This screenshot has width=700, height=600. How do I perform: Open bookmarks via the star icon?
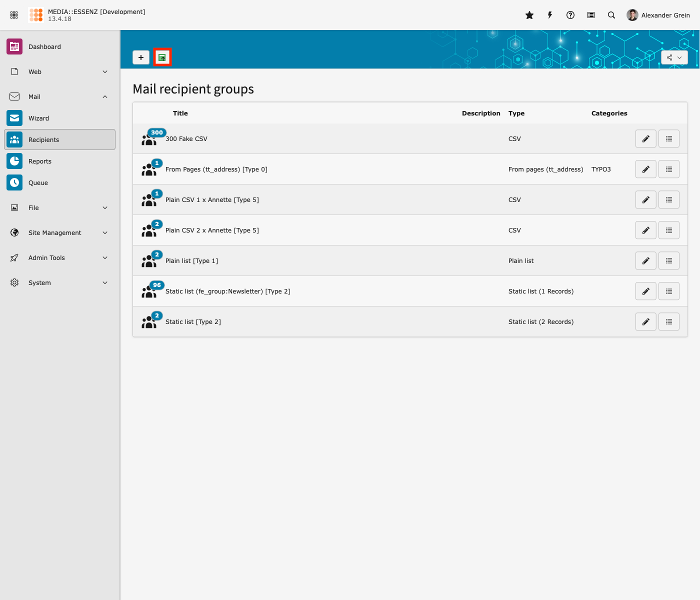529,15
